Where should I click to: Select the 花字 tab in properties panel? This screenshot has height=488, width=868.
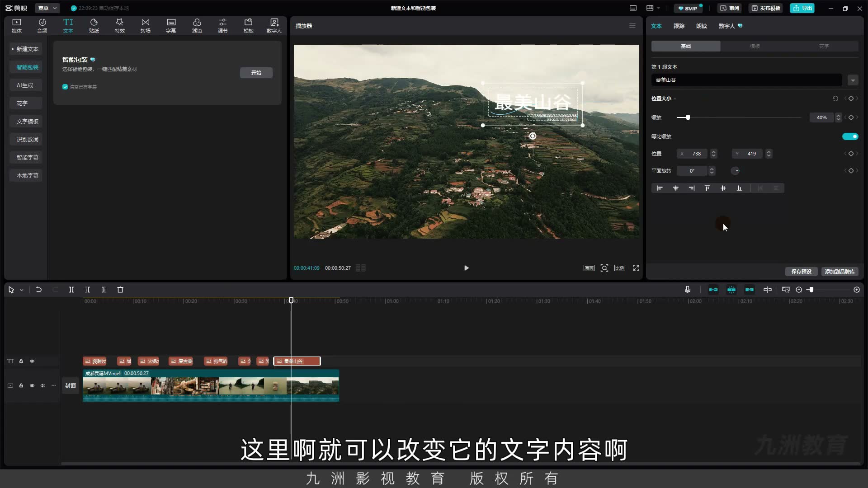[824, 46]
